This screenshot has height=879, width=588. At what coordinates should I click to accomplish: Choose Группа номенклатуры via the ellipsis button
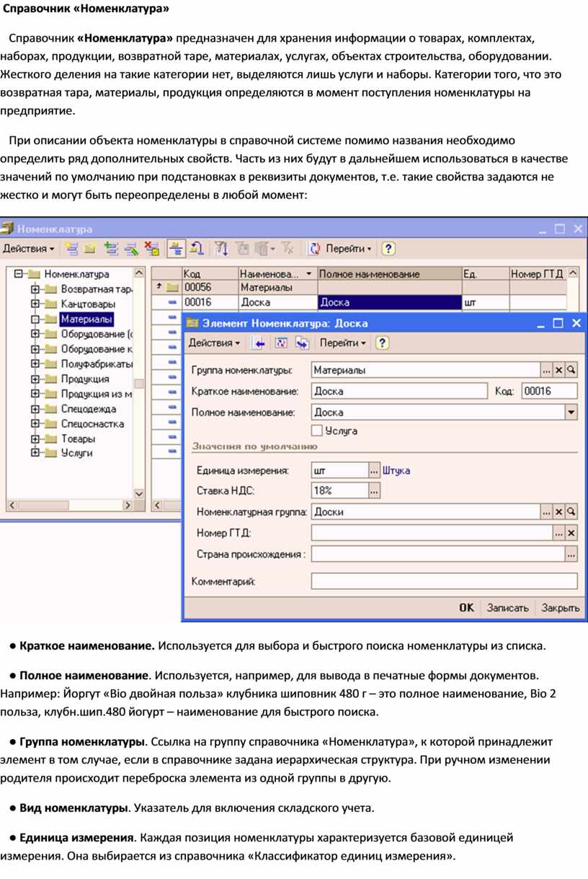coord(546,370)
